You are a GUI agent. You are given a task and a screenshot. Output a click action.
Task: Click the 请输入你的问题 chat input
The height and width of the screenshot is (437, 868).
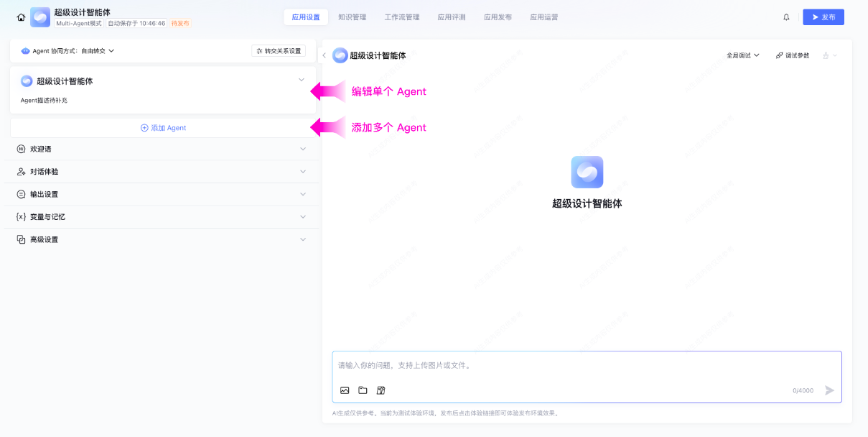(x=587, y=366)
